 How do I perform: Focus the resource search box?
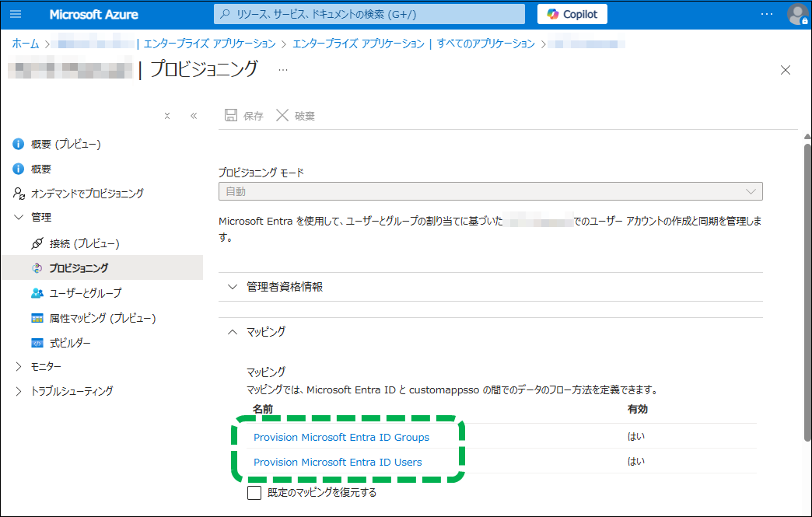click(369, 14)
